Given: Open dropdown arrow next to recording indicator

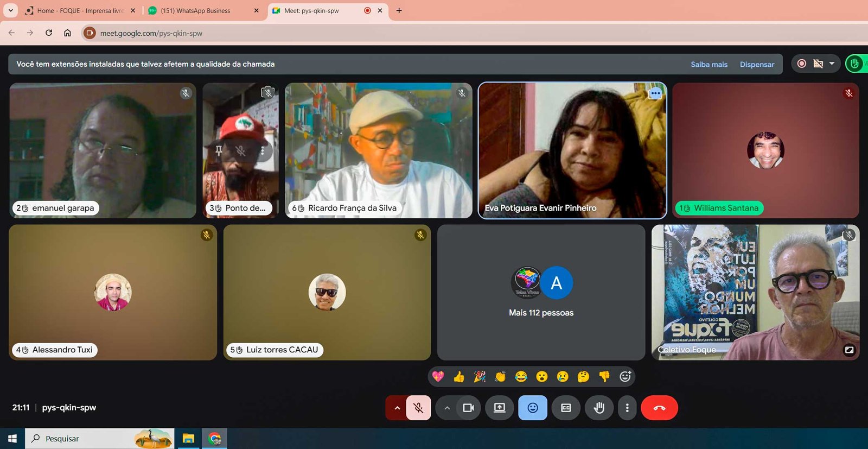Looking at the screenshot, I should tap(832, 64).
